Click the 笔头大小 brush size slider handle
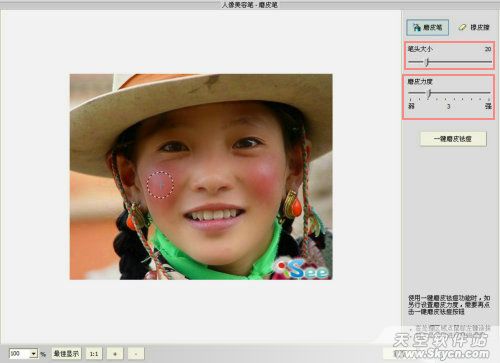 click(427, 62)
